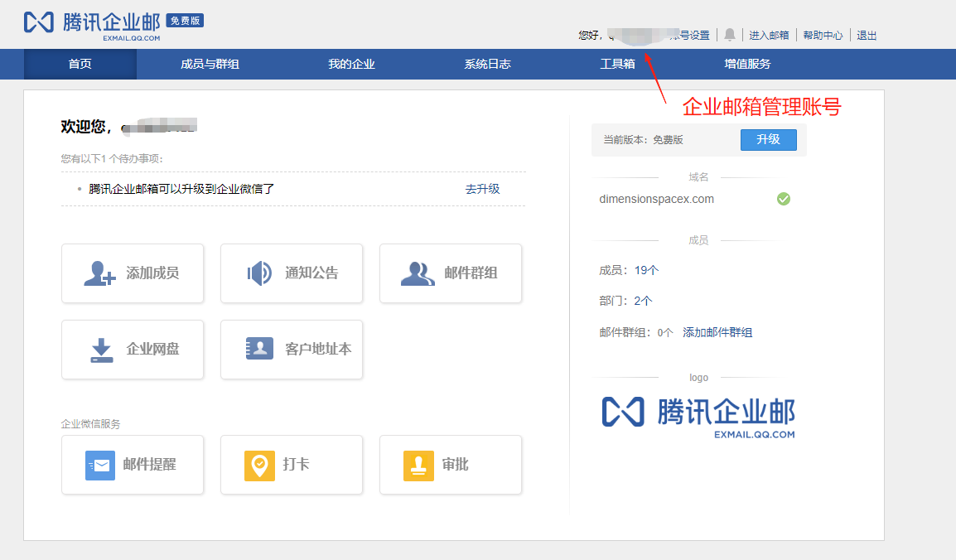
Task: Go to 我的企业 tab
Action: [x=351, y=64]
